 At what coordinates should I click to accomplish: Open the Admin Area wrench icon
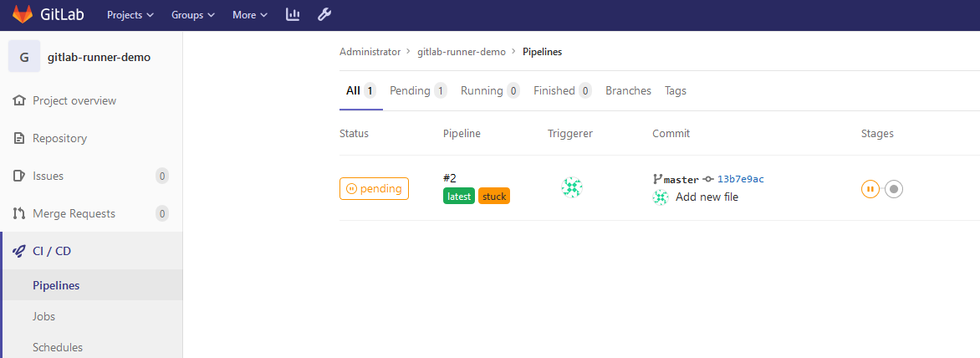(324, 14)
